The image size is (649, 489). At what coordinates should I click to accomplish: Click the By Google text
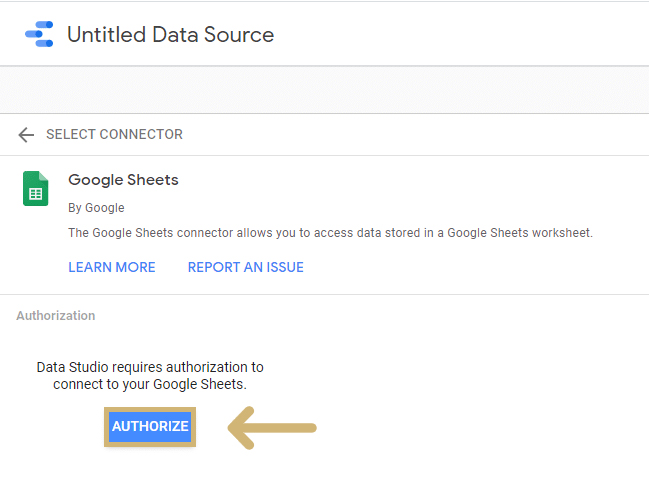click(x=96, y=207)
